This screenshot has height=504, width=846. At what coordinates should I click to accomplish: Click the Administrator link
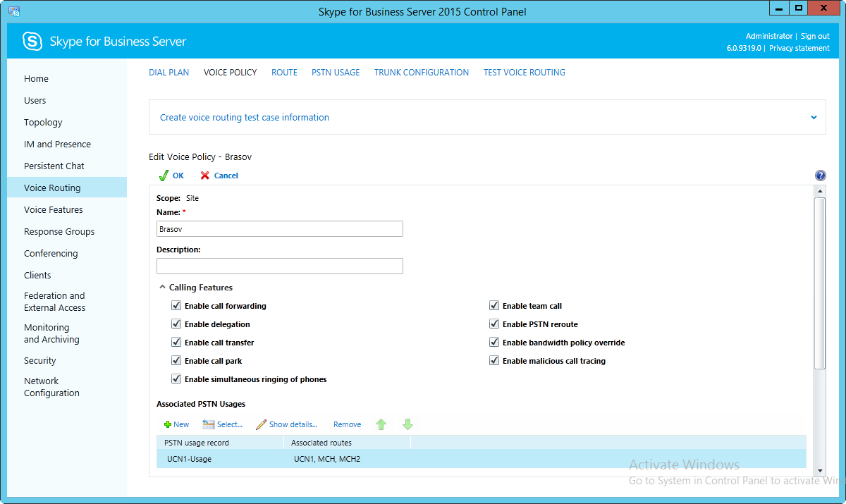[x=769, y=37]
